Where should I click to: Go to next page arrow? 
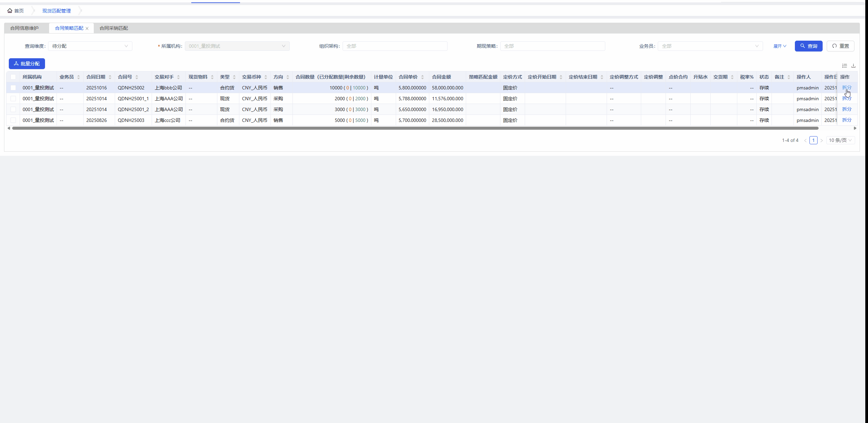point(822,141)
